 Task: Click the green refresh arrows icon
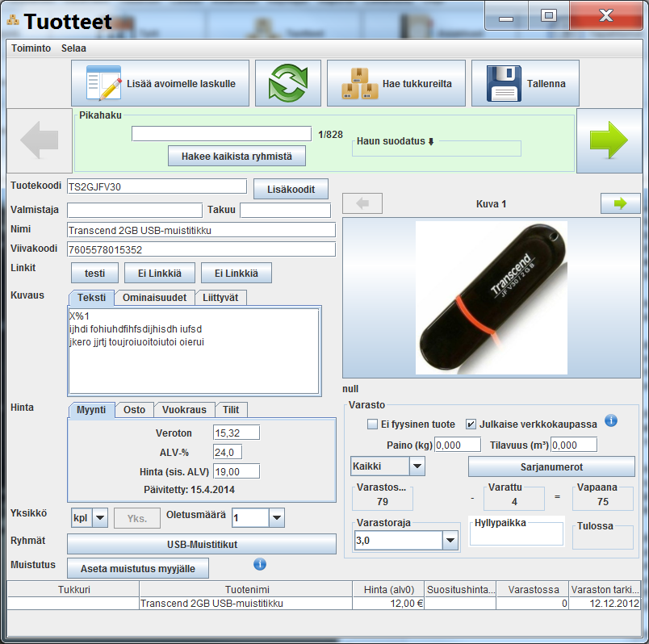pyautogui.click(x=288, y=83)
